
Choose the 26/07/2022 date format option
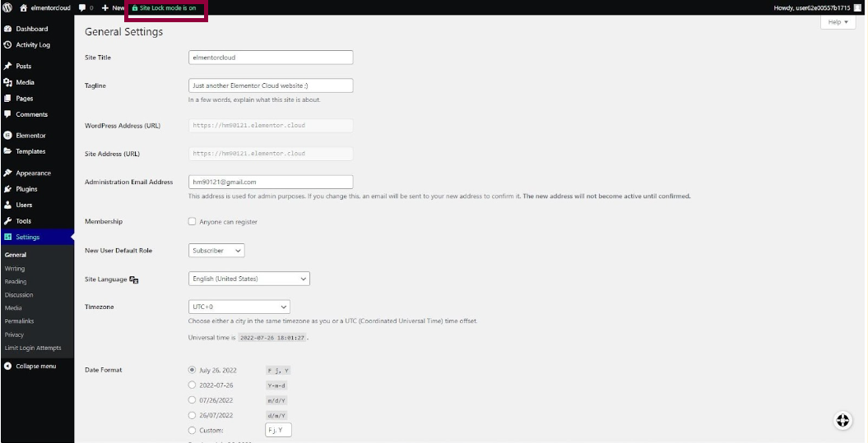pos(193,415)
